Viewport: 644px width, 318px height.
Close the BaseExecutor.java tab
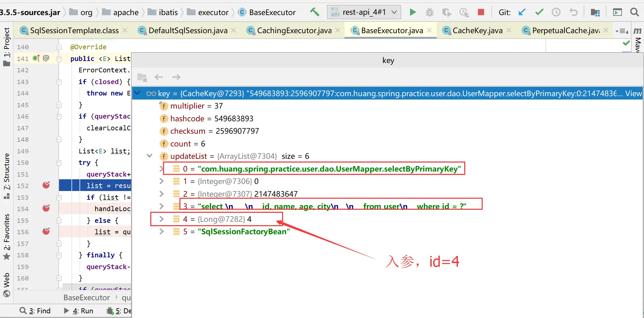[429, 30]
